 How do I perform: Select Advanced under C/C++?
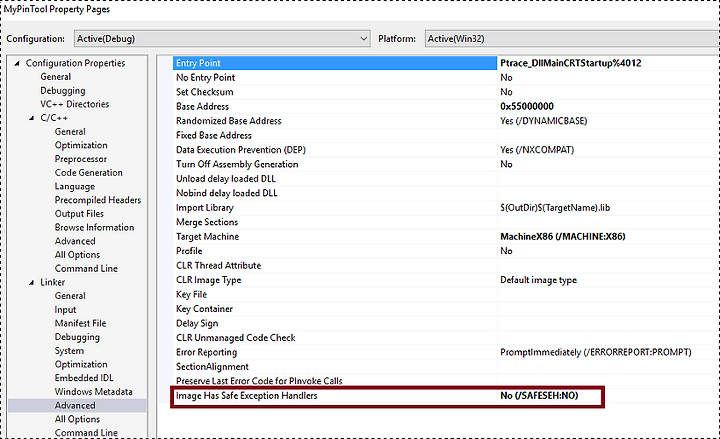tap(75, 241)
